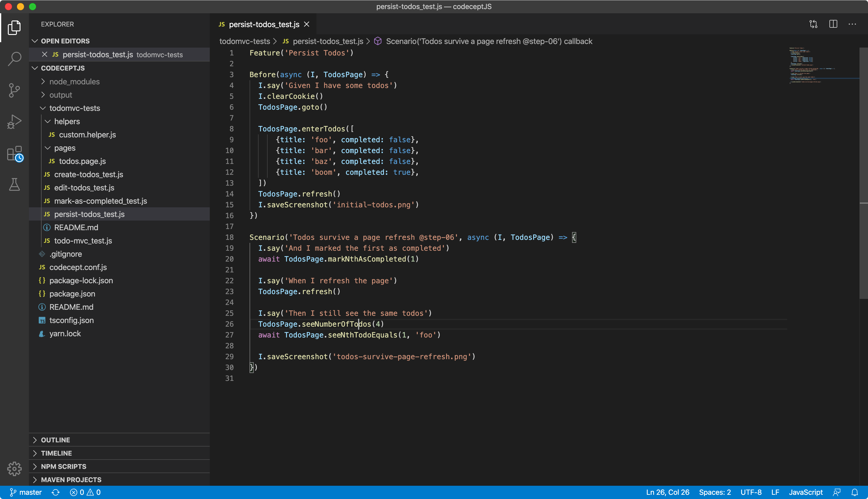Open the Search view icon
This screenshot has height=499, width=868.
click(14, 58)
